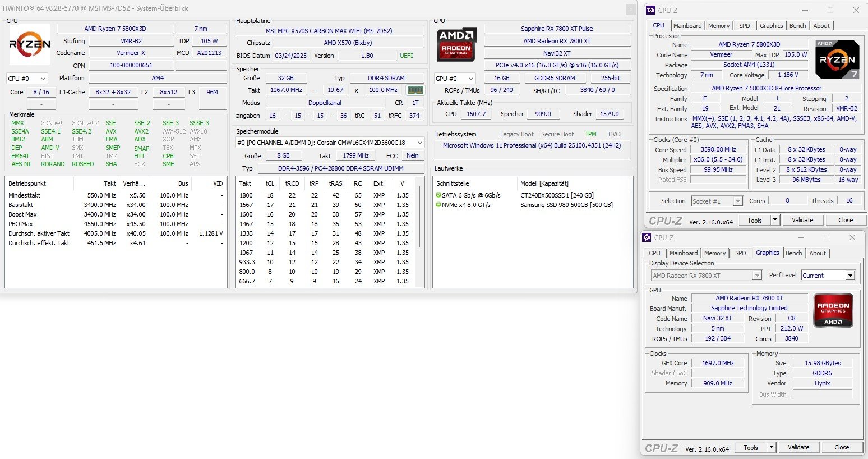
Task: Open the About tab in the lower CPU-Z window
Action: [818, 253]
